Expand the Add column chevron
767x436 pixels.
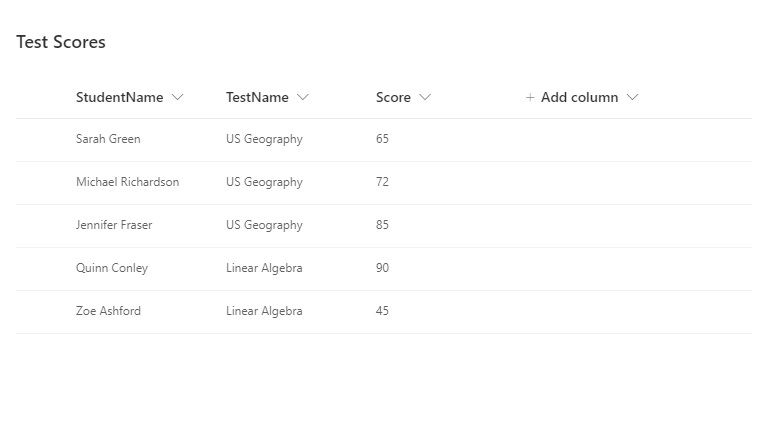(x=632, y=97)
